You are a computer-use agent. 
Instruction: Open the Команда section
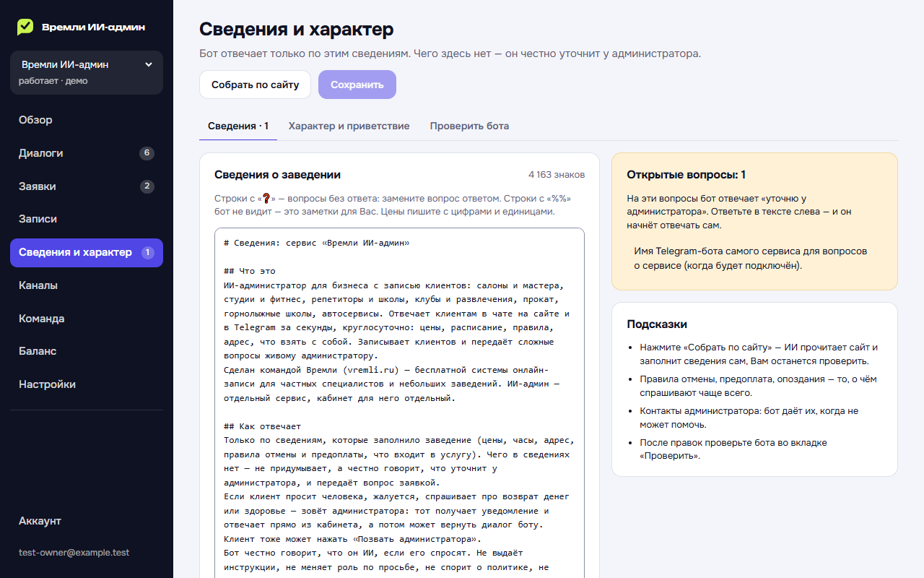click(x=87, y=319)
